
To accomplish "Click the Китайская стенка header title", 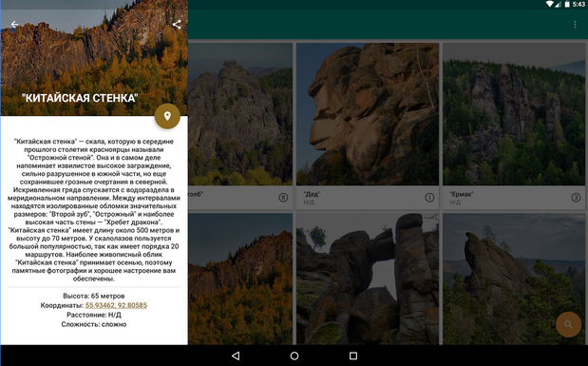I will click(x=80, y=98).
